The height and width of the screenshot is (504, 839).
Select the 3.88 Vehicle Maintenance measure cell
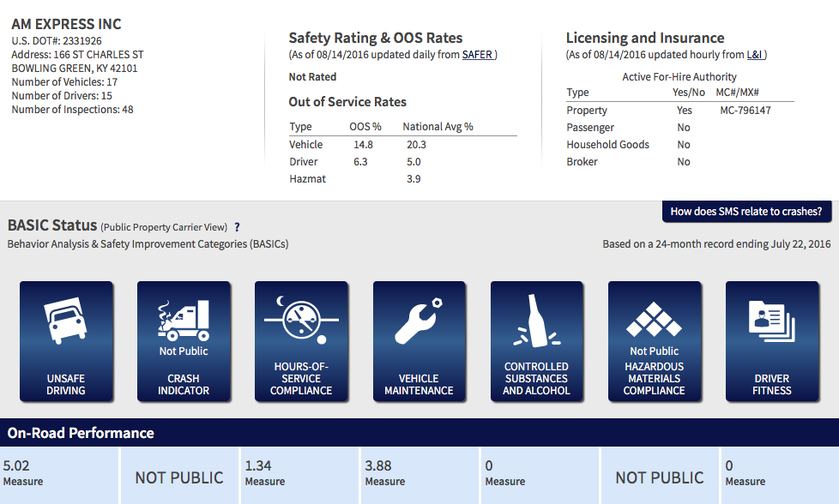(x=419, y=474)
